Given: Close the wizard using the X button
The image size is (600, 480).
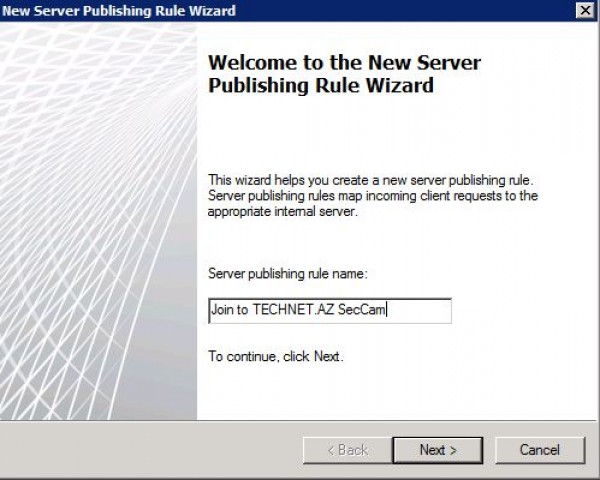Looking at the screenshot, I should tap(585, 10).
